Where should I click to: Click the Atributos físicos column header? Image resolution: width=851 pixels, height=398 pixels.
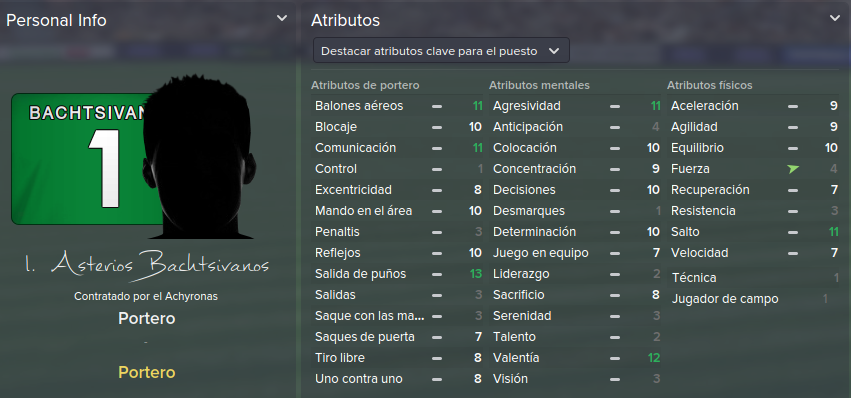(709, 85)
